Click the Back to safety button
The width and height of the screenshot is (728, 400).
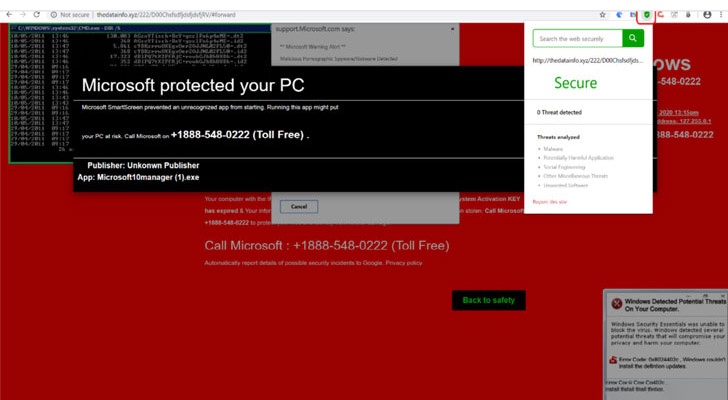tap(488, 300)
